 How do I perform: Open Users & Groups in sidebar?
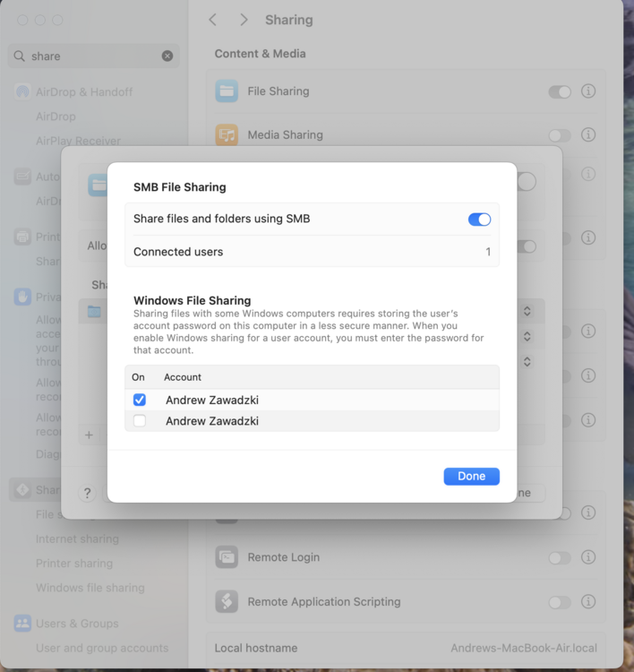tap(77, 624)
